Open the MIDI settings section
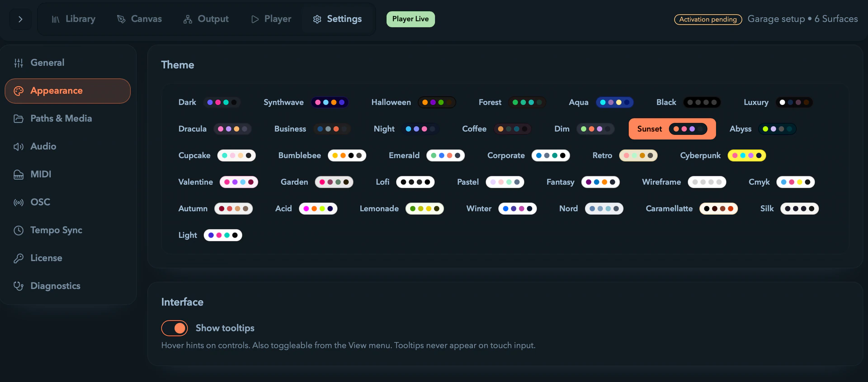Screen dimensions: 868x382 (x=68, y=175)
